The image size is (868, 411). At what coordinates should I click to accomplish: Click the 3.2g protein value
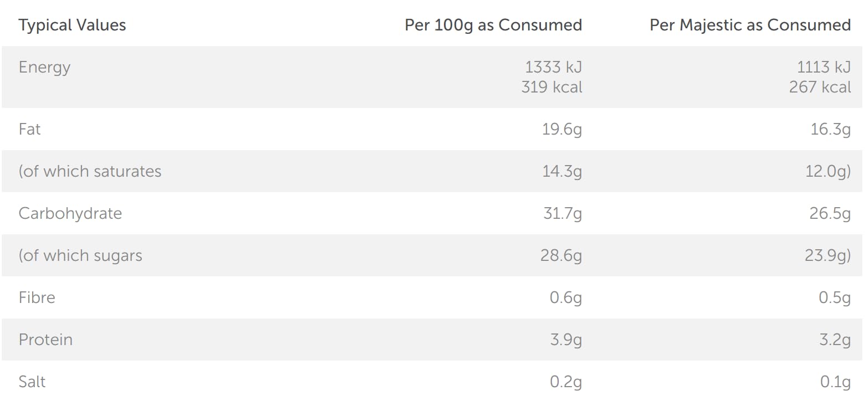click(835, 340)
